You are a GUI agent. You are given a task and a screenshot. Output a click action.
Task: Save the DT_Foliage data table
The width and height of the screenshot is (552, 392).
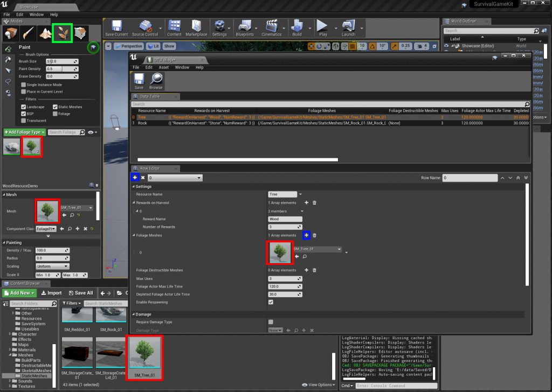point(139,81)
